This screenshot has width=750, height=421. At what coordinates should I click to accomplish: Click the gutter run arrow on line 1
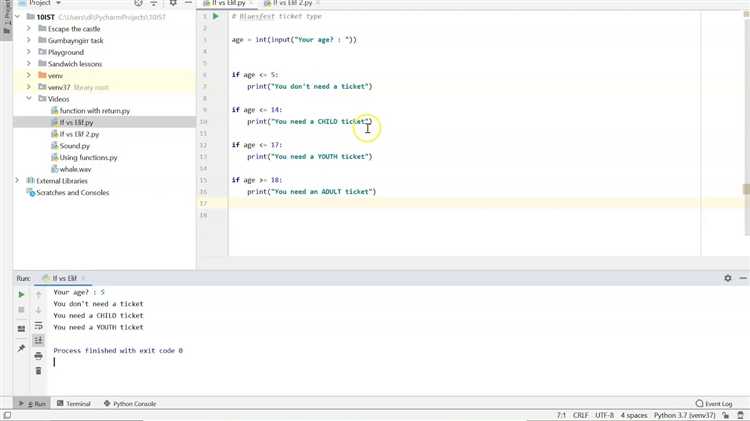[216, 16]
